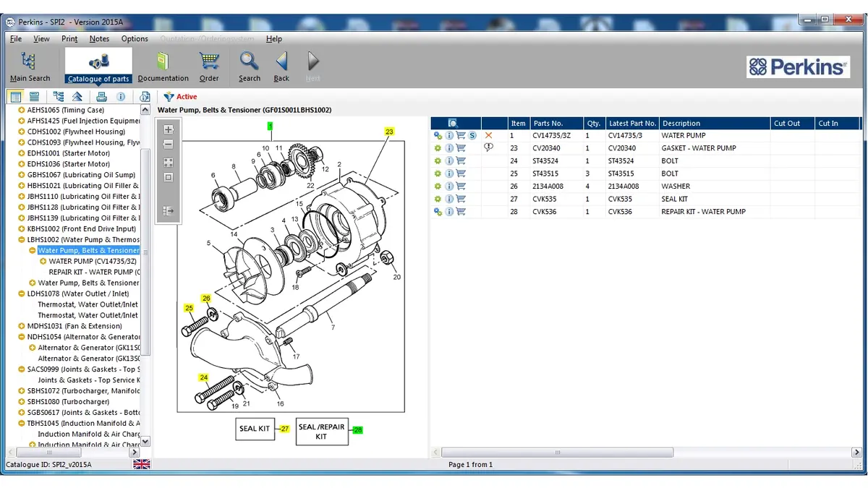Expand MDHS1031 (Fan & Extension) node
This screenshot has height=488, width=868.
[x=22, y=326]
